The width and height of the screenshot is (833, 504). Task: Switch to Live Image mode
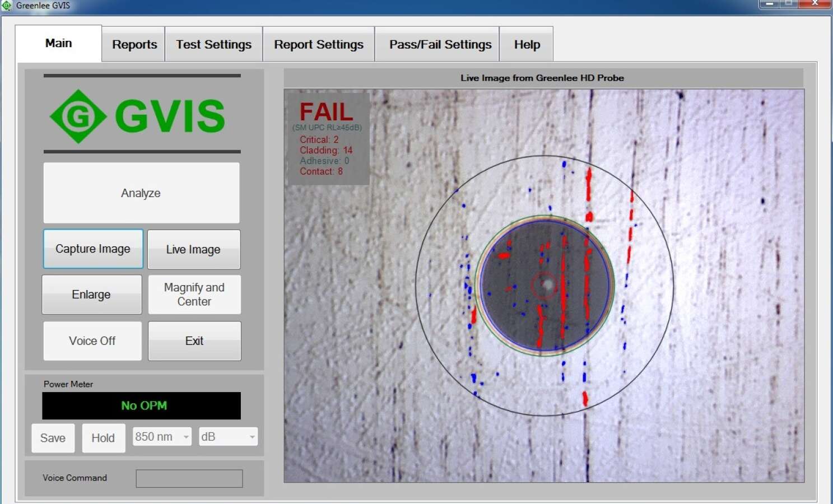click(x=194, y=249)
